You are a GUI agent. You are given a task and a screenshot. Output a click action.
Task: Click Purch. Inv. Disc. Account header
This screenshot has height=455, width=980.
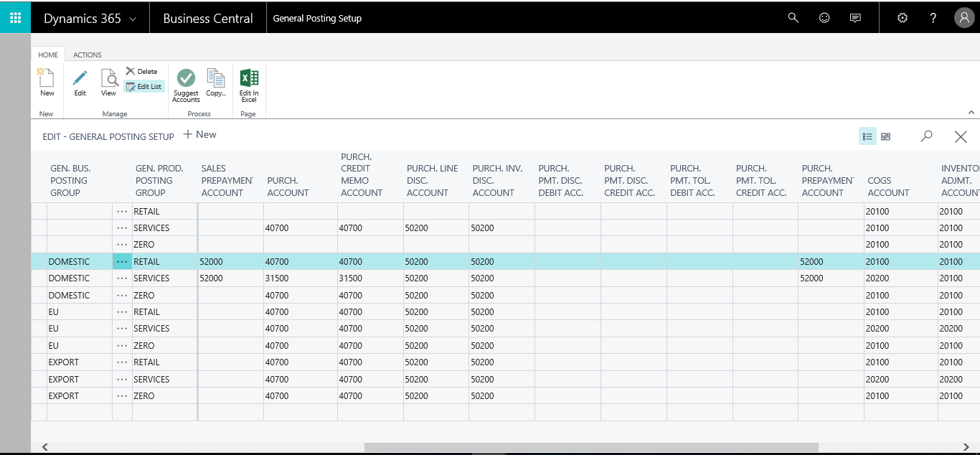(497, 180)
